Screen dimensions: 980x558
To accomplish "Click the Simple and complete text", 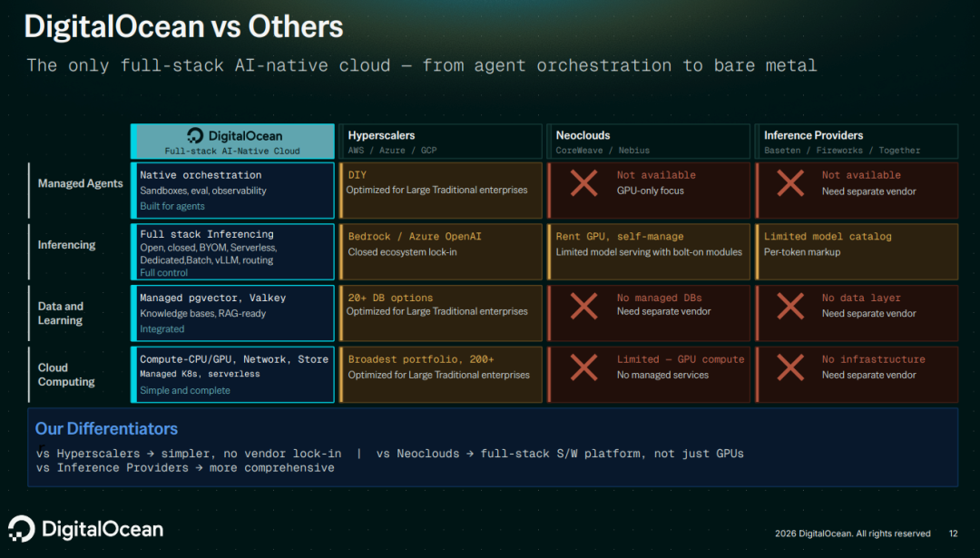I will click(x=185, y=390).
